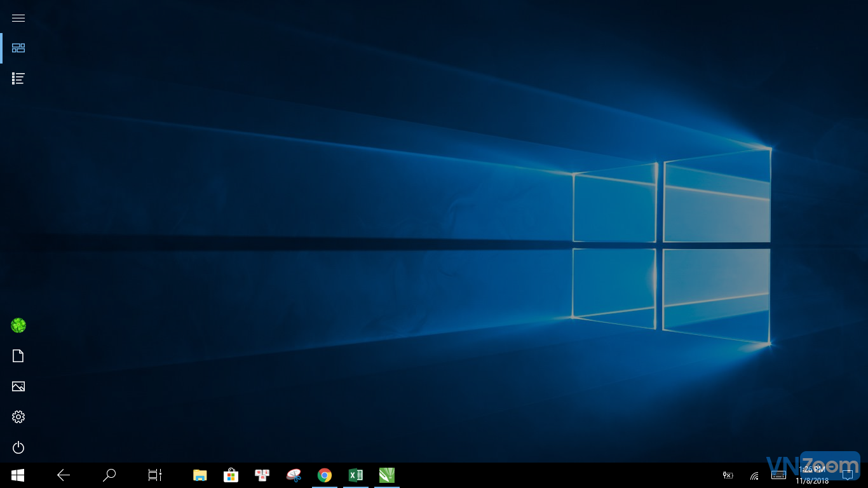Switch to the All apps list
The height and width of the screenshot is (488, 868).
(18, 79)
